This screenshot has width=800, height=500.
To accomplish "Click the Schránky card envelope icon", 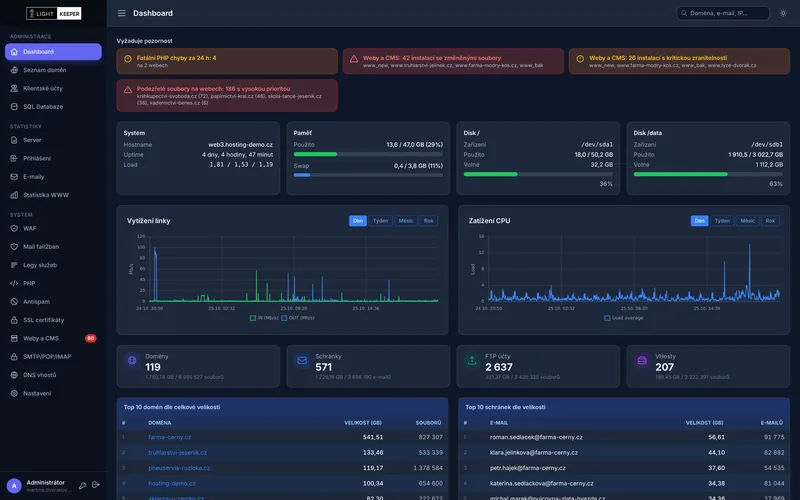I will click(x=302, y=360).
